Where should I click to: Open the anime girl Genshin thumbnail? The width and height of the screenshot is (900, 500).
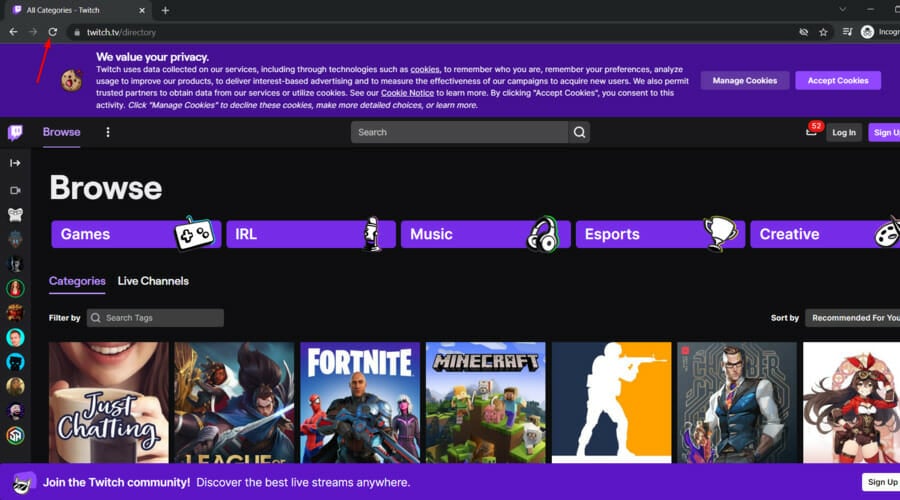[x=851, y=402]
